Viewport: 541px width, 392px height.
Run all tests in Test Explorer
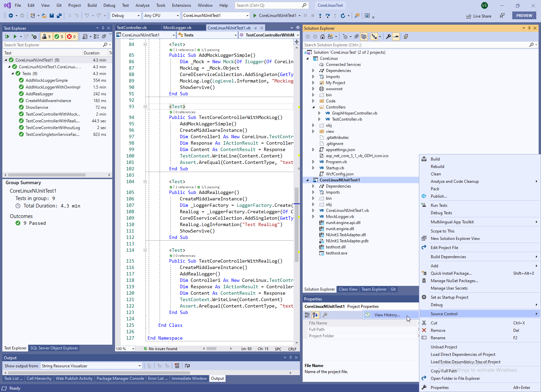tap(7, 36)
